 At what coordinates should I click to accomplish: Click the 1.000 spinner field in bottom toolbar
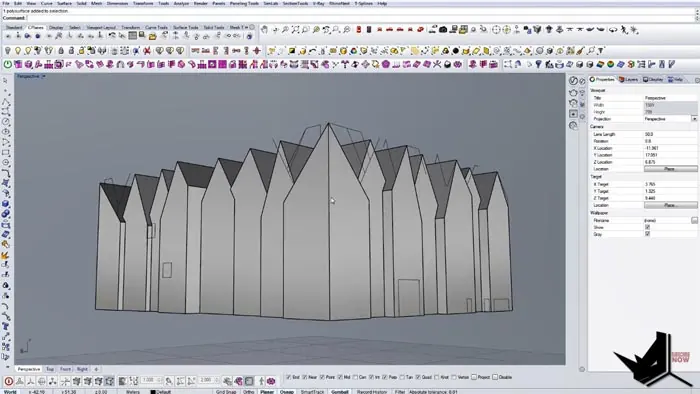[x=151, y=380]
